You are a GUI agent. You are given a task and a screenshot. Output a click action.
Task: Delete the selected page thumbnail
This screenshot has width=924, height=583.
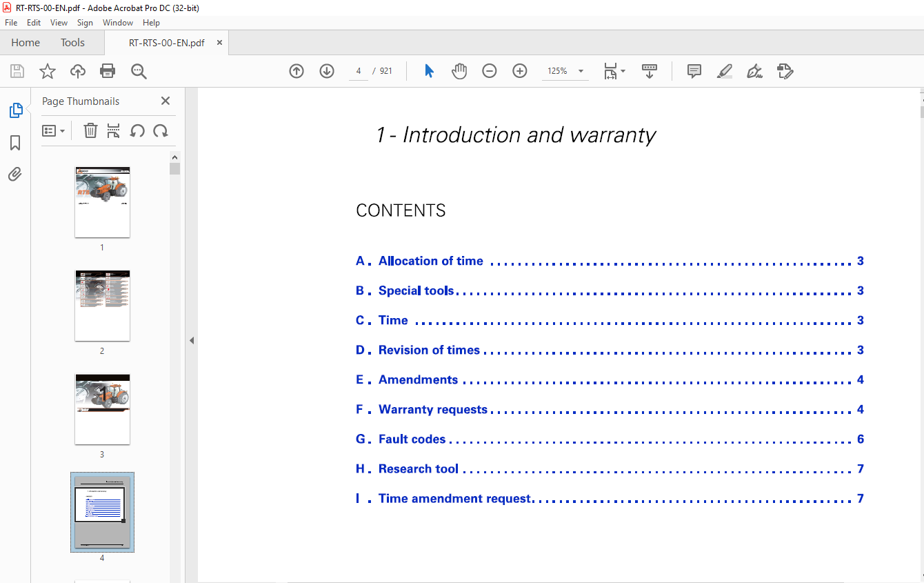point(90,130)
